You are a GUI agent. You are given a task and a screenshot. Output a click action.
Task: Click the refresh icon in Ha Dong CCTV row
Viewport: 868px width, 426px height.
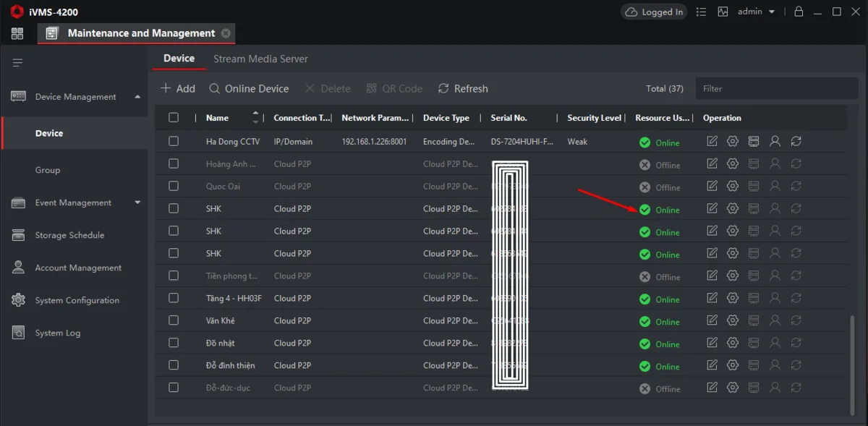[x=796, y=142]
